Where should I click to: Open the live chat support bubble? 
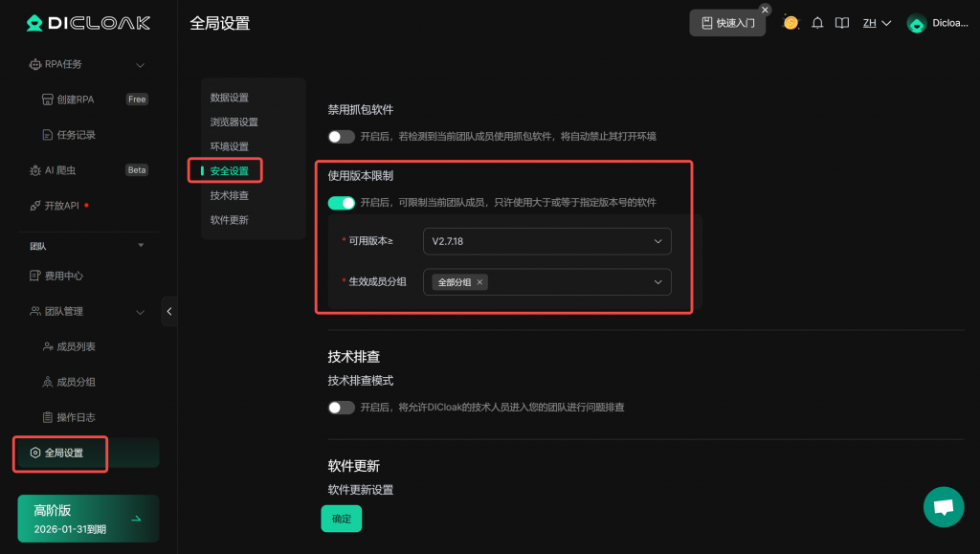point(943,506)
